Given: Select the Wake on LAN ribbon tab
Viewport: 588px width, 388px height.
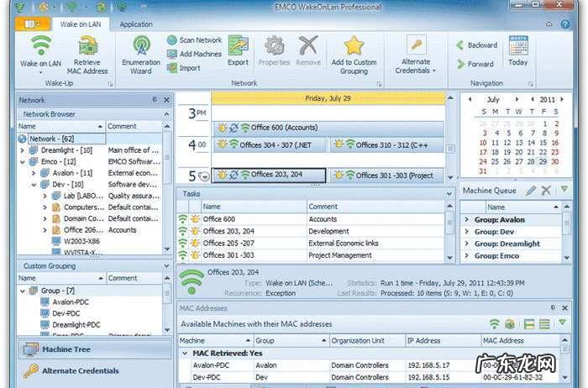Looking at the screenshot, I should 80,24.
